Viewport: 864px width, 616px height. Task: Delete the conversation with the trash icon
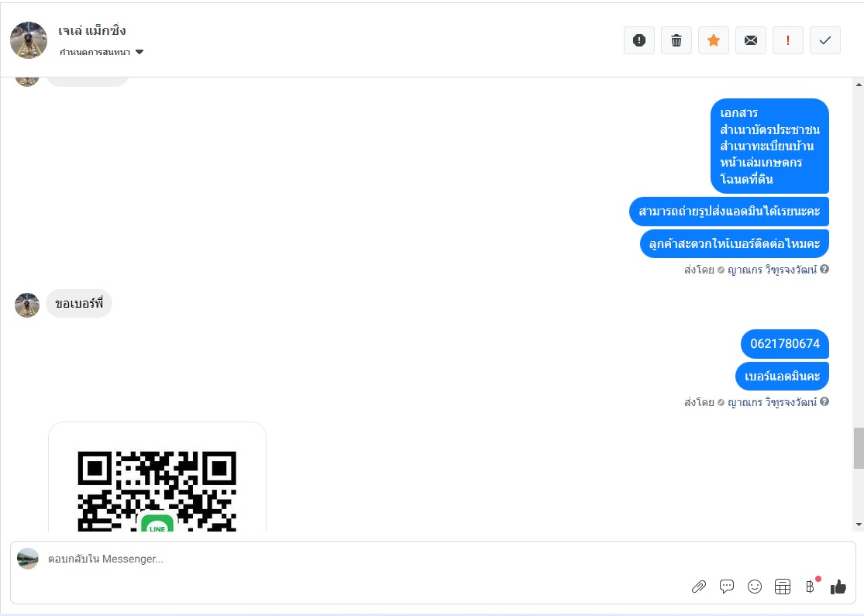(x=676, y=40)
